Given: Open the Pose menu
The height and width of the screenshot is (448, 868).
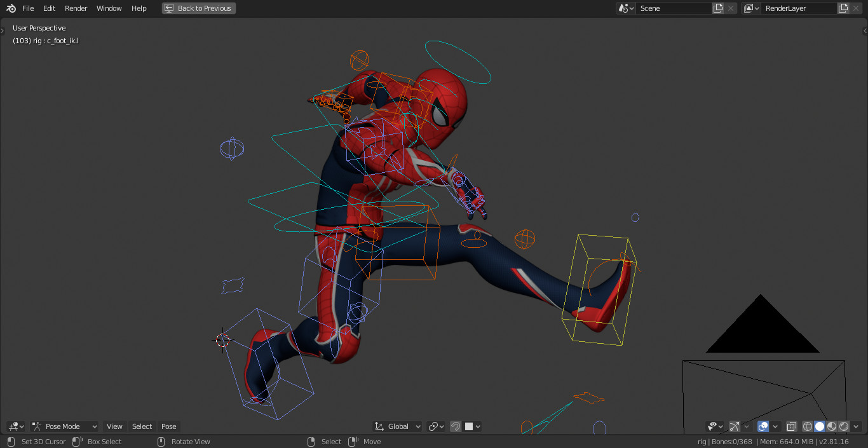Looking at the screenshot, I should [x=168, y=426].
